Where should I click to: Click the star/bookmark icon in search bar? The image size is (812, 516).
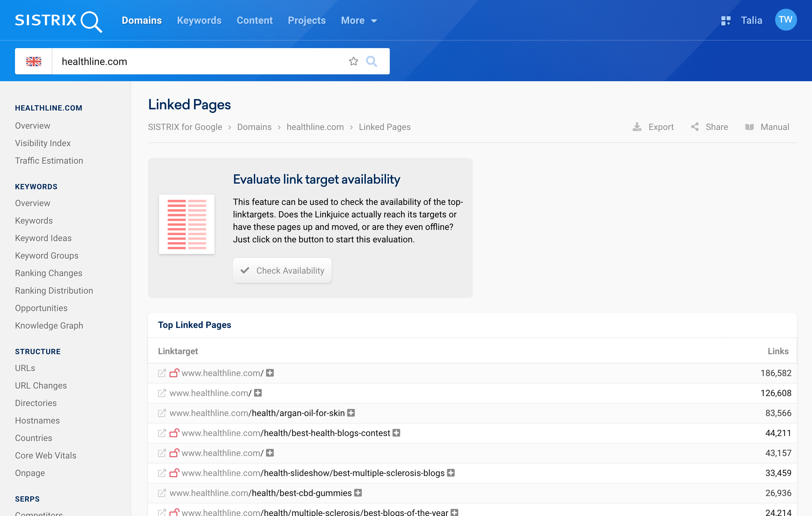point(353,60)
